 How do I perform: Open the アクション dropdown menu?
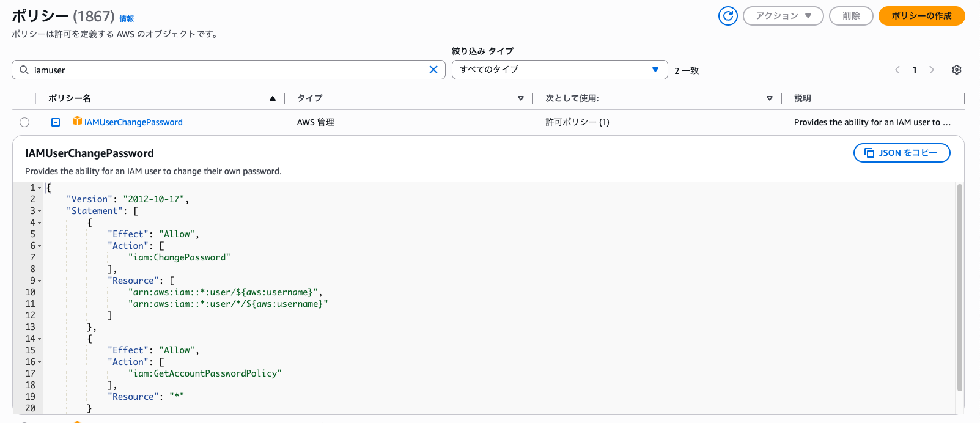(x=783, y=16)
